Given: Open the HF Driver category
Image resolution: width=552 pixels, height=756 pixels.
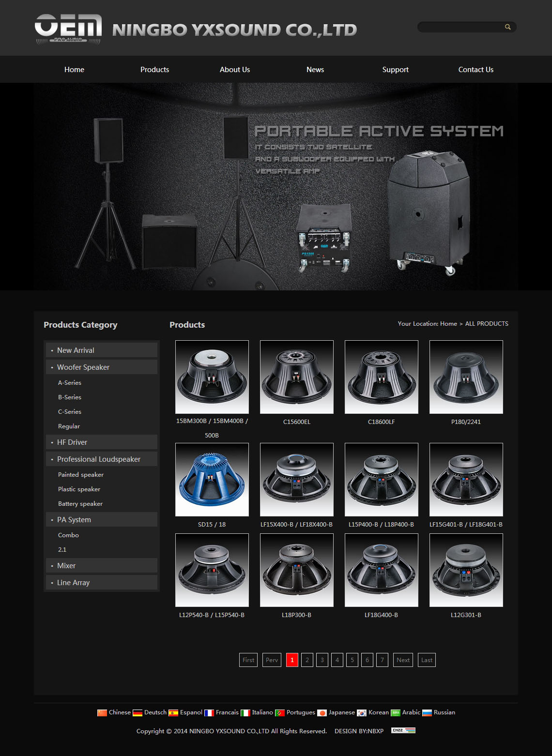Looking at the screenshot, I should point(102,442).
